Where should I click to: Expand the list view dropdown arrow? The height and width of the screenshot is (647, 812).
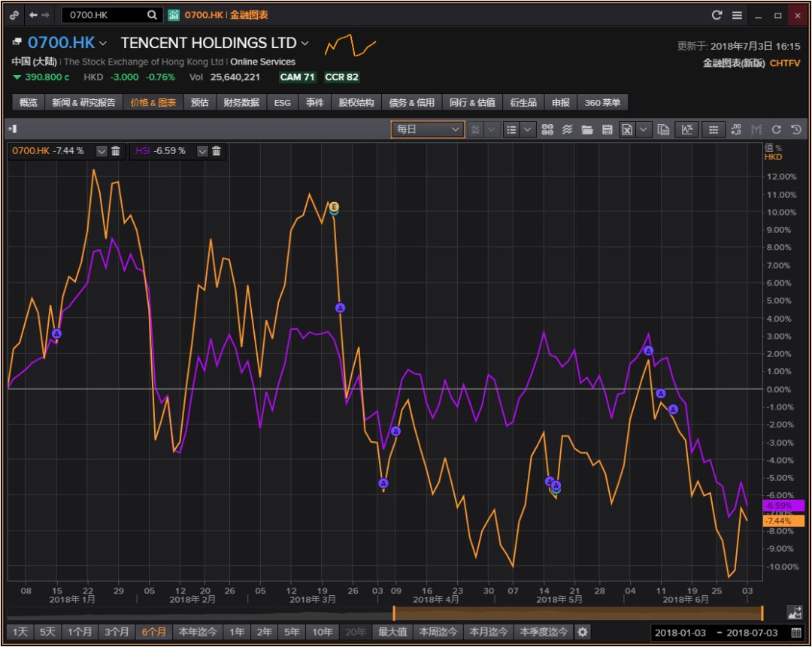click(x=527, y=129)
